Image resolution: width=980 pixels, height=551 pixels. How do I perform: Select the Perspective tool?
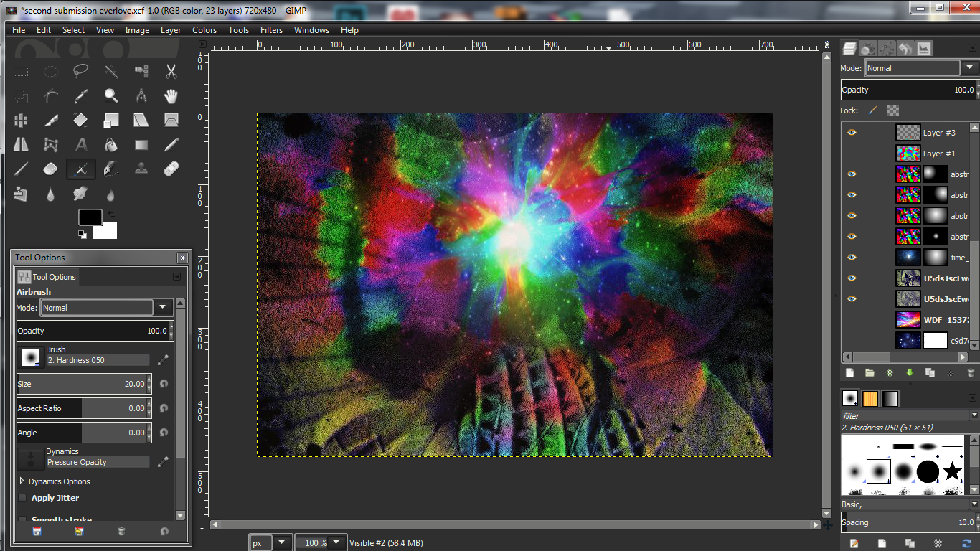pyautogui.click(x=171, y=120)
